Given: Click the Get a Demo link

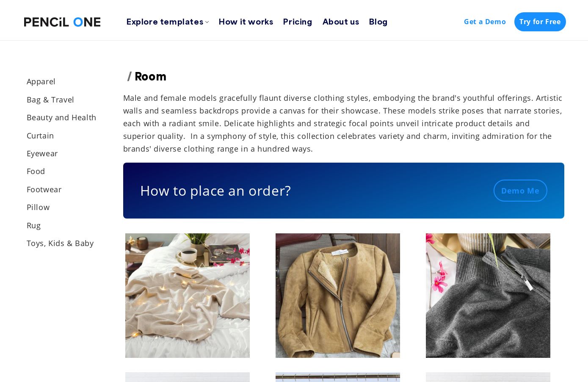Looking at the screenshot, I should point(485,22).
